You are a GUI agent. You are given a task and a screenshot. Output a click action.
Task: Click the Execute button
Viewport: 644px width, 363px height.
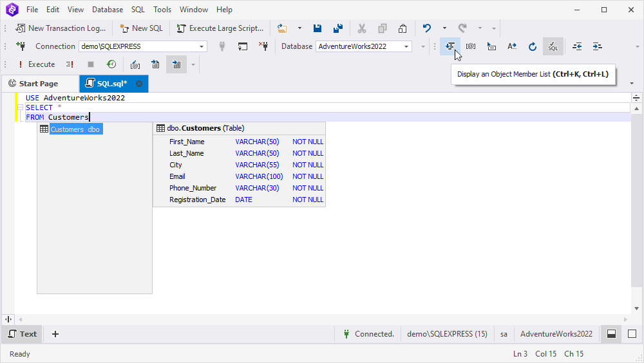click(37, 64)
